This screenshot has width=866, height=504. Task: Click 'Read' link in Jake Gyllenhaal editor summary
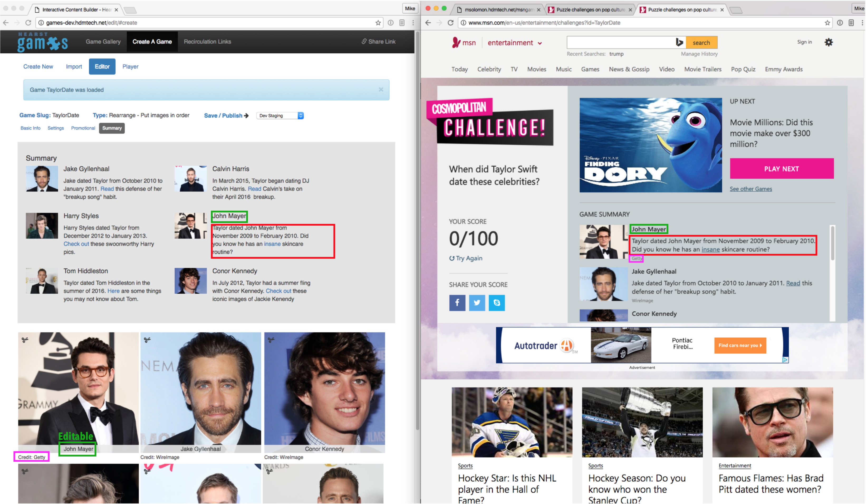pos(107,189)
